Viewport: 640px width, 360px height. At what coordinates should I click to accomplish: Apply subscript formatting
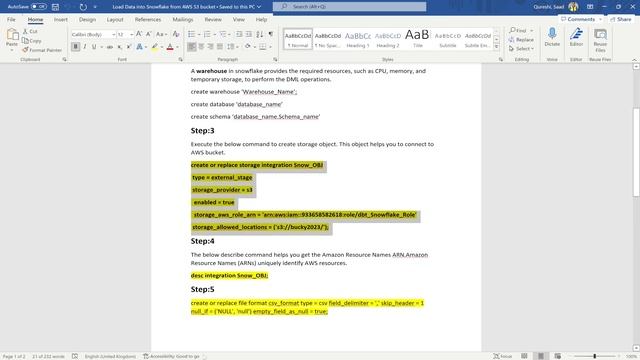pos(120,47)
